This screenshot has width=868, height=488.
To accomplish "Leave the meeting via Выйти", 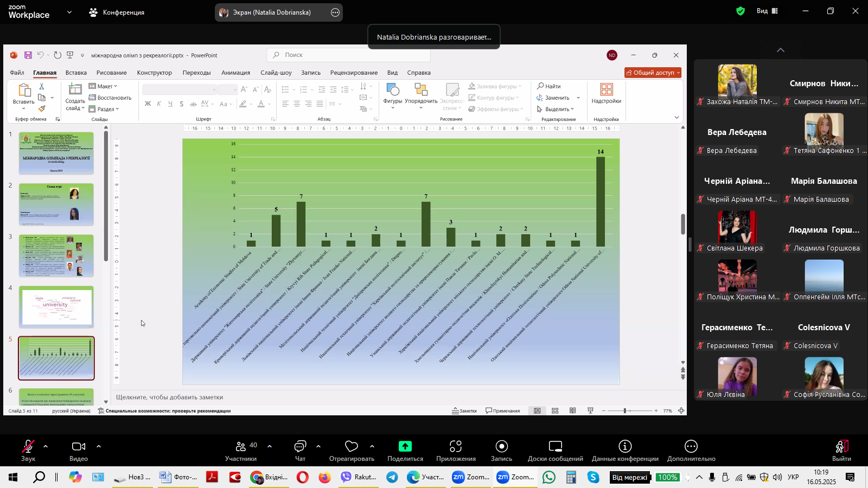I will tap(841, 450).
